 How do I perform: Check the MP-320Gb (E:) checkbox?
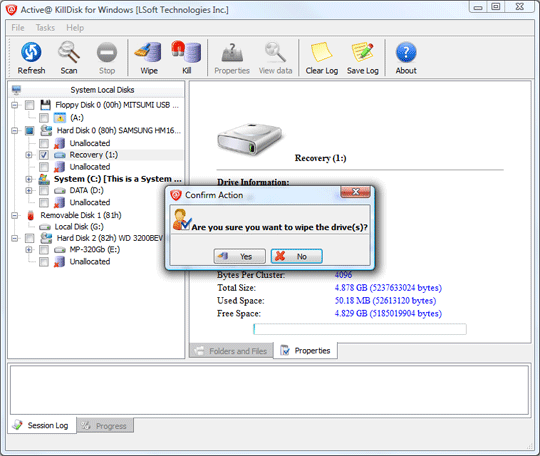pos(44,250)
